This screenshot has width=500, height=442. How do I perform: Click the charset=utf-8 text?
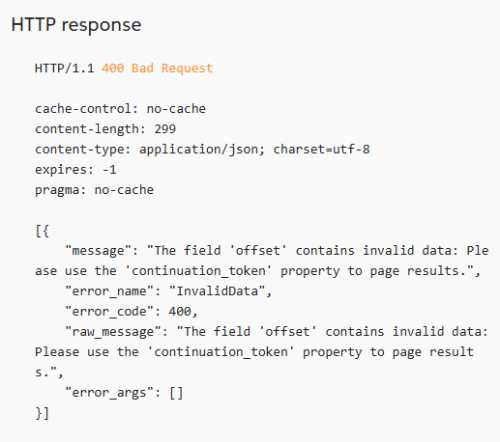[x=322, y=149]
